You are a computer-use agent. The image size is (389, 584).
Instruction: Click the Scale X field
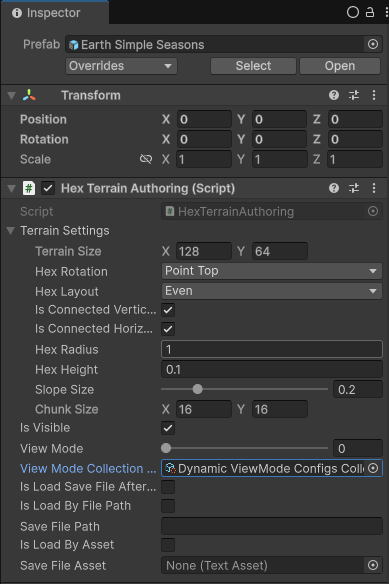coord(204,159)
